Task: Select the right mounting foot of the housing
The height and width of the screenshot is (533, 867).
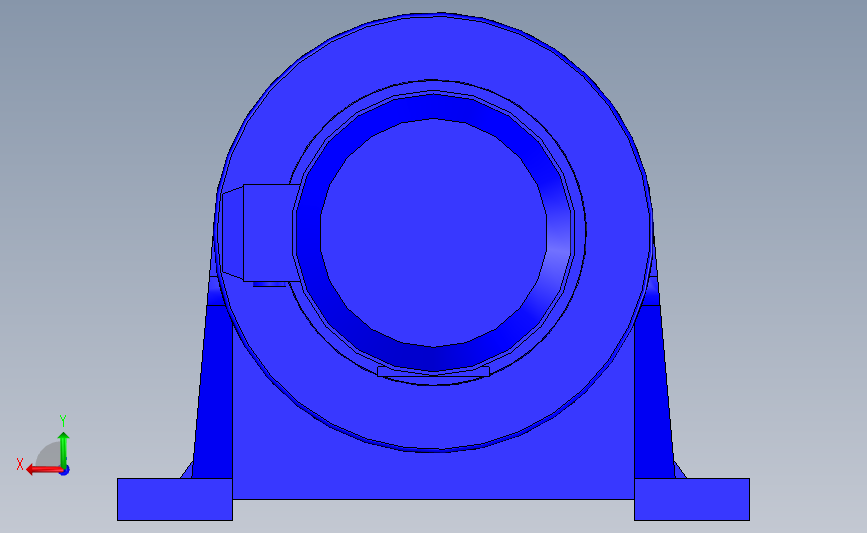Action: tap(692, 499)
